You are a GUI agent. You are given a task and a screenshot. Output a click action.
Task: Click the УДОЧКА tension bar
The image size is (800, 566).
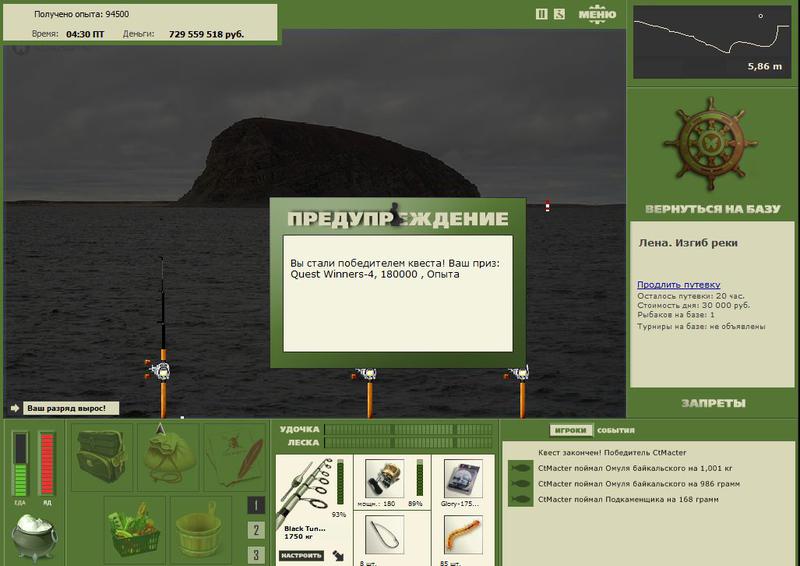tap(408, 430)
